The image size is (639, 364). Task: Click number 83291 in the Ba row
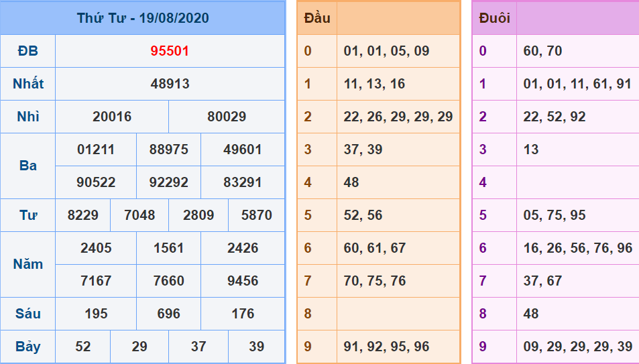[243, 182]
